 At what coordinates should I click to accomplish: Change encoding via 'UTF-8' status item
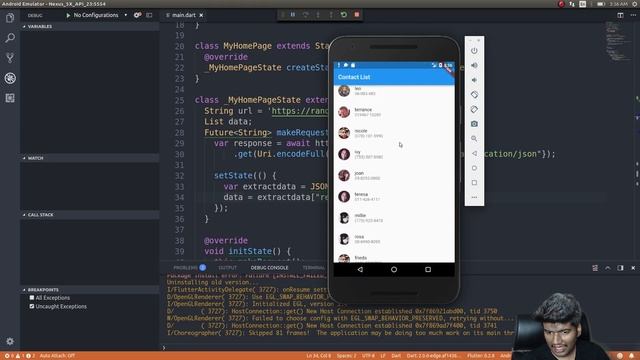[368, 356]
